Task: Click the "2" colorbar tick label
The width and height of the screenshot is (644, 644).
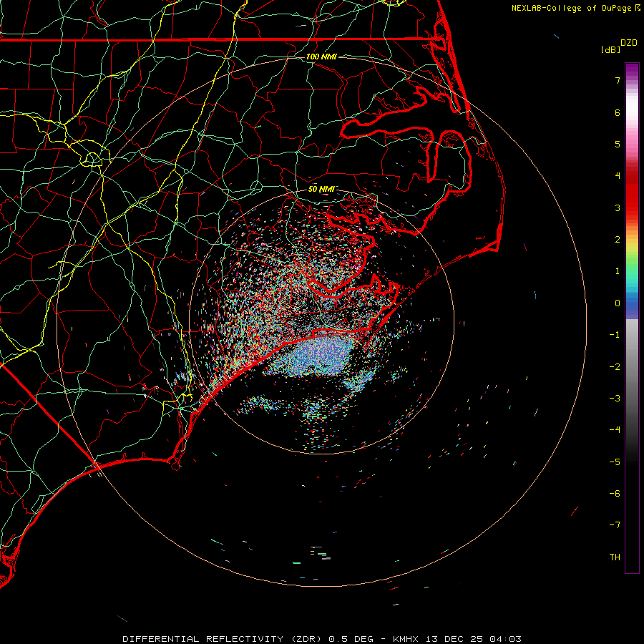Action: tap(618, 240)
